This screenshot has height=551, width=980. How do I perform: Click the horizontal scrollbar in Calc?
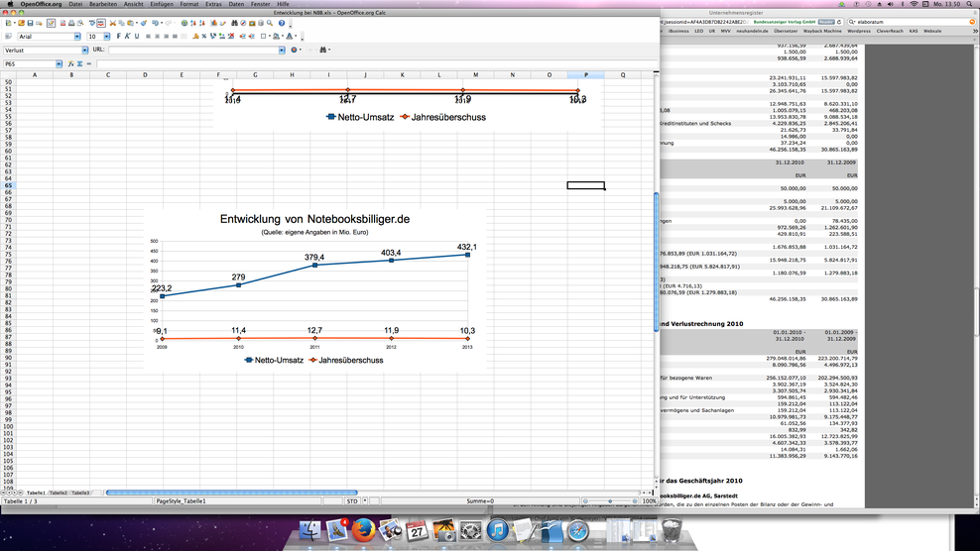coord(231,493)
